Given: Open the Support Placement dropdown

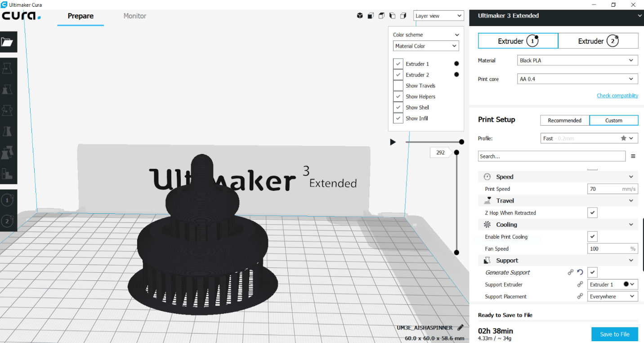Looking at the screenshot, I should pyautogui.click(x=613, y=297).
